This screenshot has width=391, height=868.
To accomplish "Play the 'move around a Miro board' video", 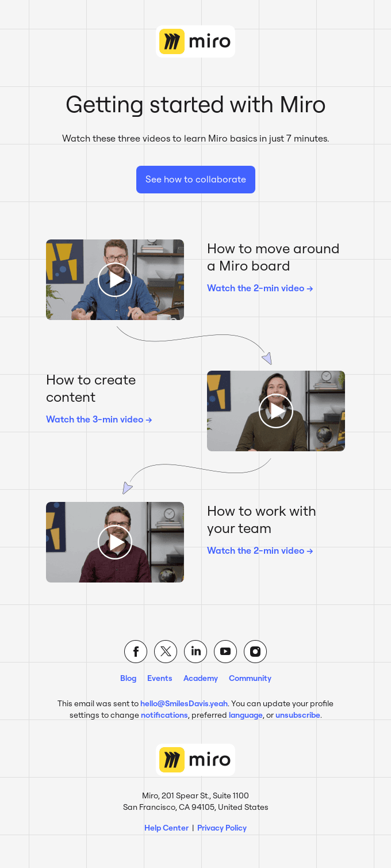I will [115, 280].
